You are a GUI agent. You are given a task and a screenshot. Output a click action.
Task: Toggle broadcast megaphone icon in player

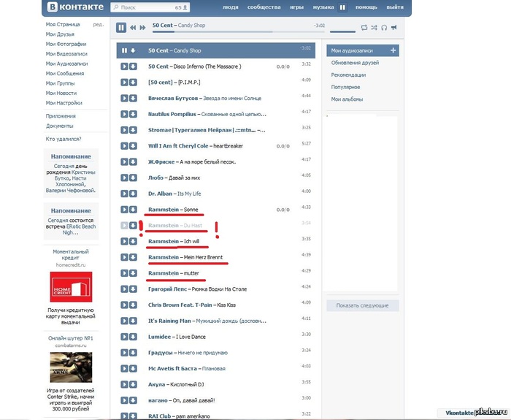pos(394,28)
